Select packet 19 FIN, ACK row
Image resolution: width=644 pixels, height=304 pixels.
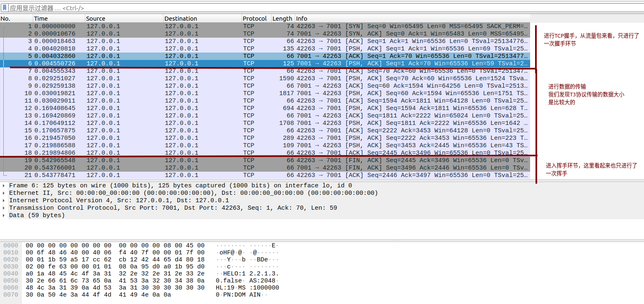pyautogui.click(x=265, y=160)
